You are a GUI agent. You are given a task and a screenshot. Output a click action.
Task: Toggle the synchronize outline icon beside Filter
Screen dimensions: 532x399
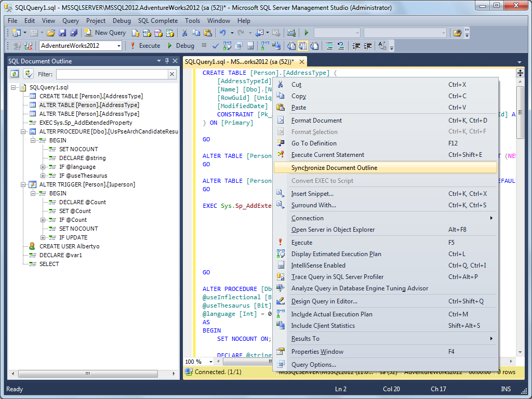pos(29,74)
